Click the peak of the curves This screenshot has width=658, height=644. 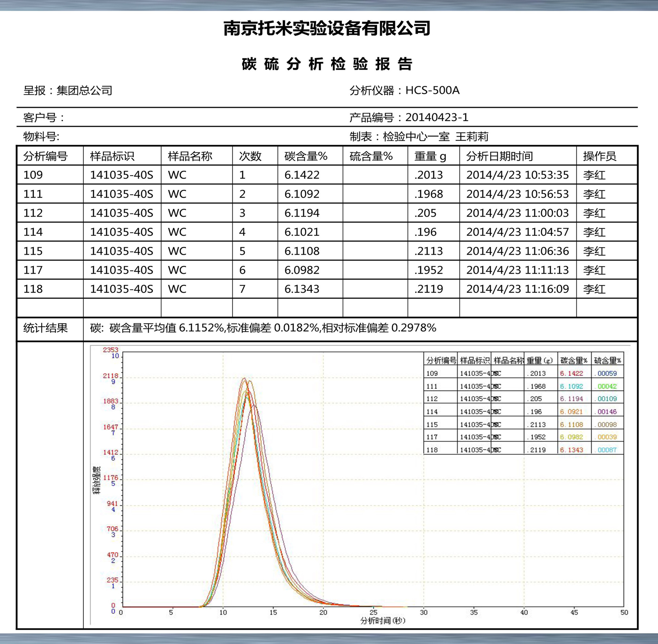(245, 379)
